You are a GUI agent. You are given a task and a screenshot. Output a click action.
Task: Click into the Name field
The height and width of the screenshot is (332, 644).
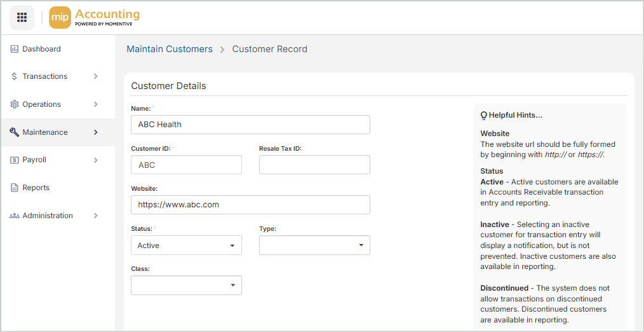coord(250,125)
